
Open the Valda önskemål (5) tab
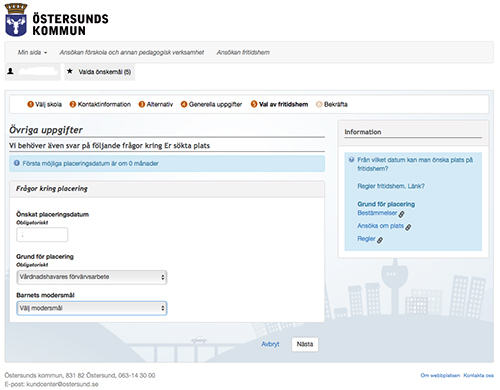click(100, 72)
